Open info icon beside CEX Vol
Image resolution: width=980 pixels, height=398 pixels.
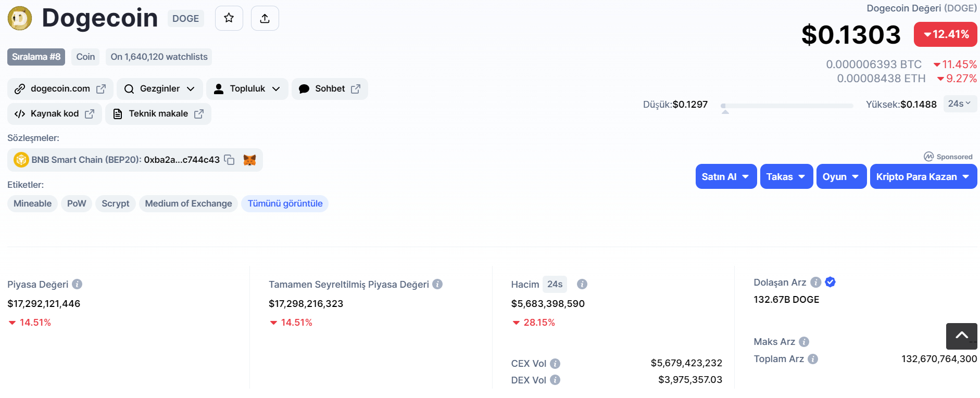[555, 364]
